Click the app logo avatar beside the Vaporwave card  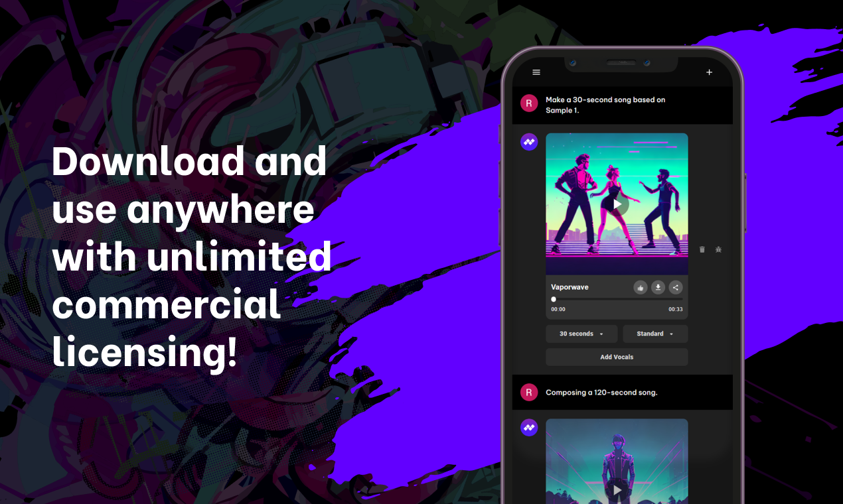(x=529, y=142)
